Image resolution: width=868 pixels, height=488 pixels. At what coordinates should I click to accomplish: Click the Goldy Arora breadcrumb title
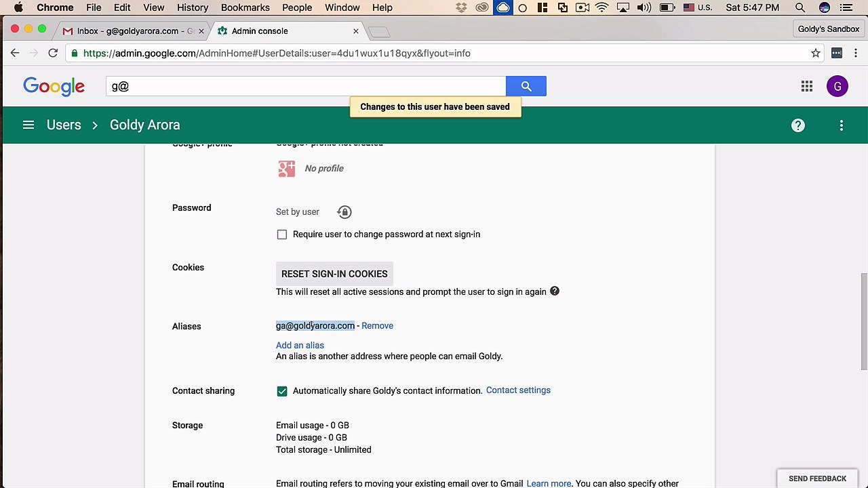[145, 125]
